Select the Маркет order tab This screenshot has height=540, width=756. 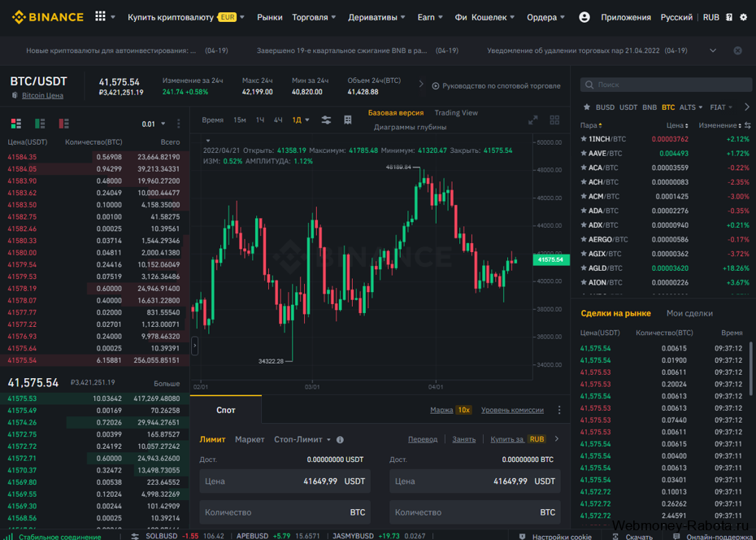pyautogui.click(x=250, y=440)
